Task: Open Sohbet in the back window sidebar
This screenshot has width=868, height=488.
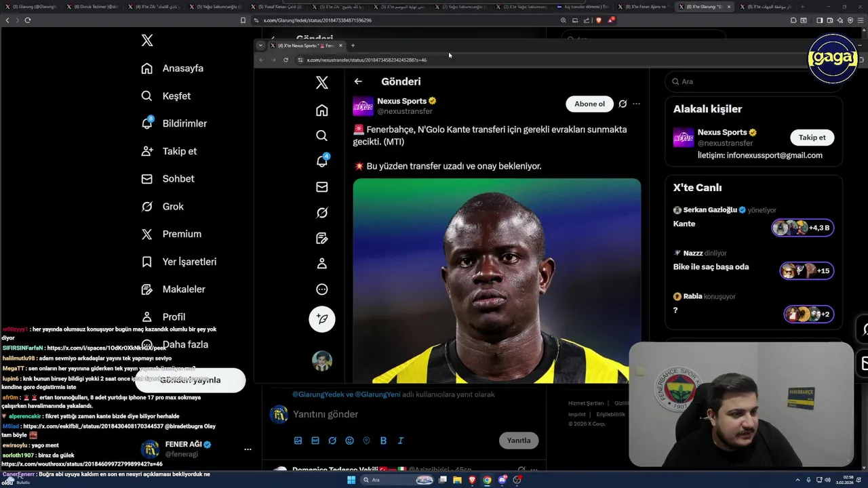Action: (x=167, y=179)
